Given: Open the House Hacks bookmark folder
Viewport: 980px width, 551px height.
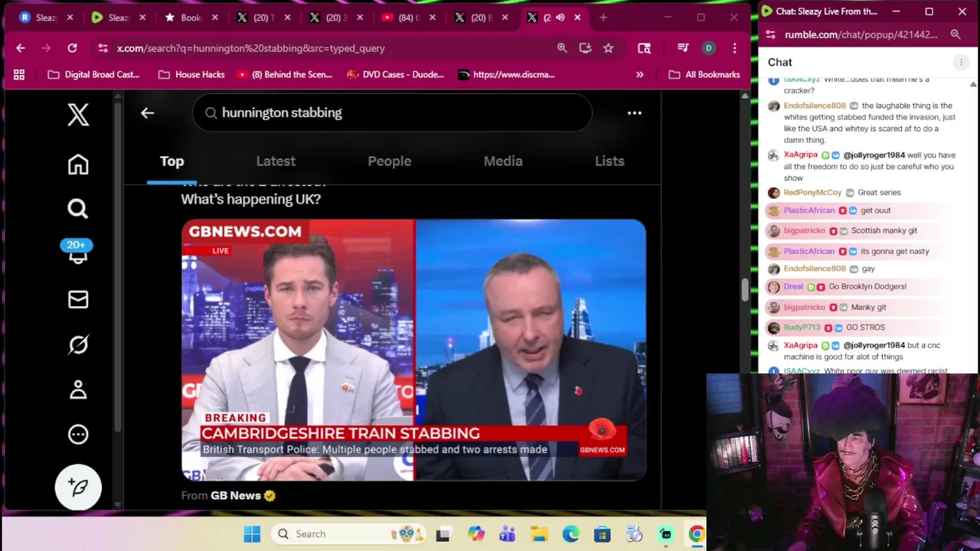Looking at the screenshot, I should click(x=191, y=74).
